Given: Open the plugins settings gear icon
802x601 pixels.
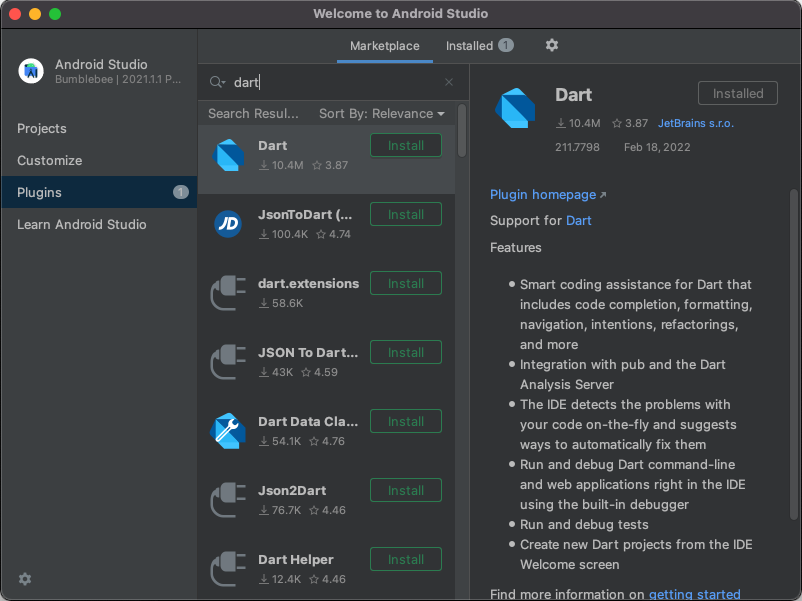Looking at the screenshot, I should (x=551, y=46).
